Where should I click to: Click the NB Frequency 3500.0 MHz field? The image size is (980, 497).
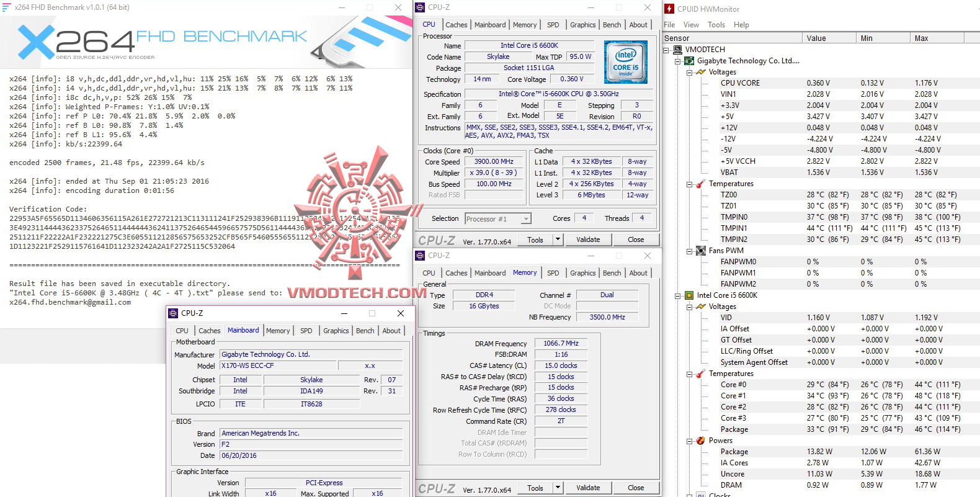tap(607, 317)
